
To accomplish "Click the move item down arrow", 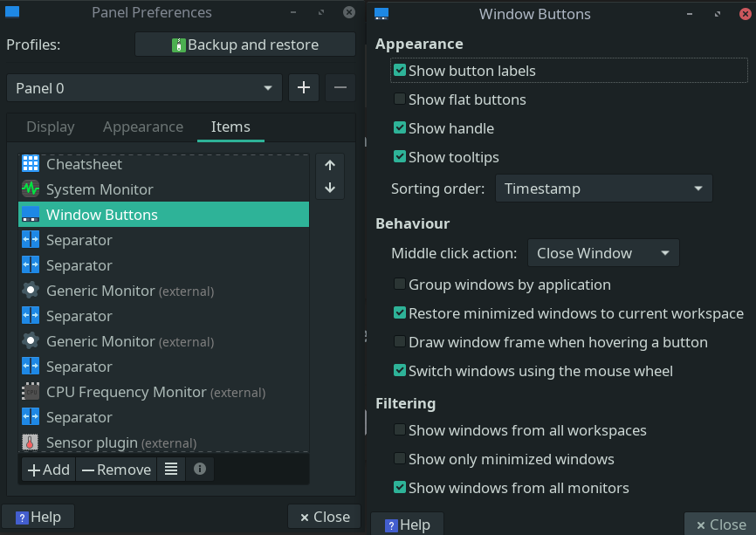I will tap(330, 188).
